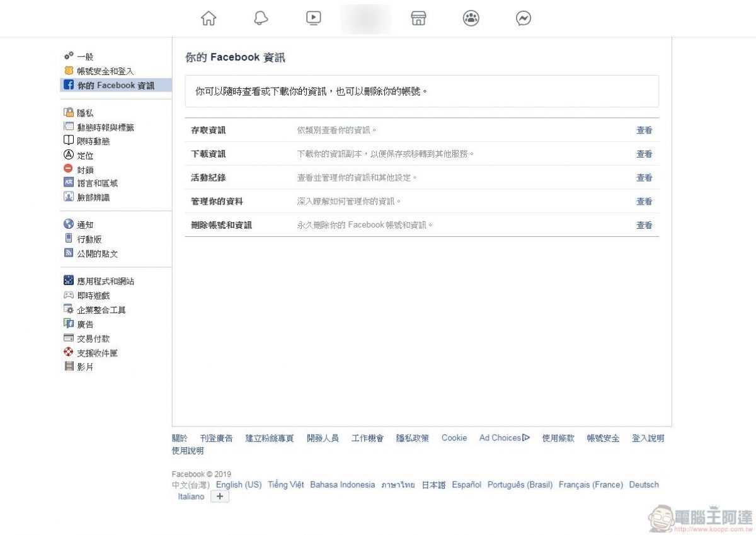Open the 關於 footer link
756x535 pixels.
pyautogui.click(x=180, y=438)
